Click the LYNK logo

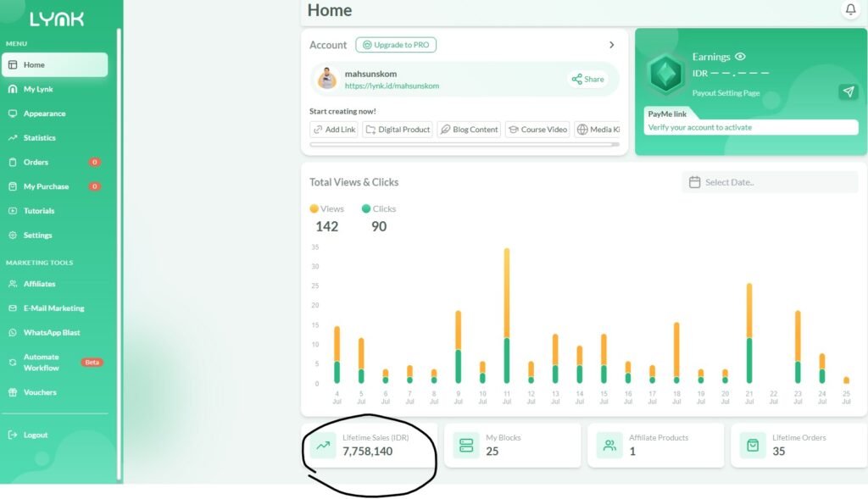click(57, 19)
